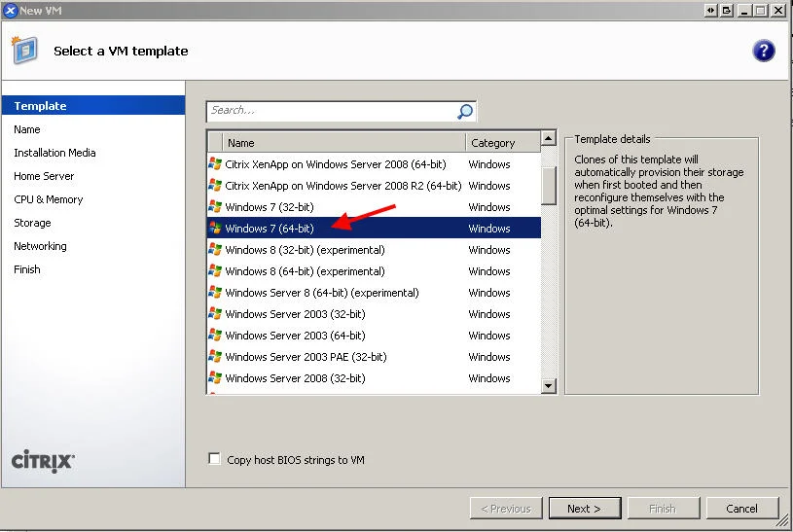Sort templates by Name column header

coord(343,143)
